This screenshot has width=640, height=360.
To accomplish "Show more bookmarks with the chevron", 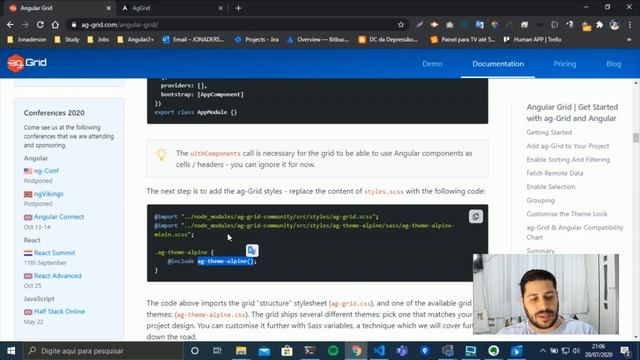I will click(629, 40).
